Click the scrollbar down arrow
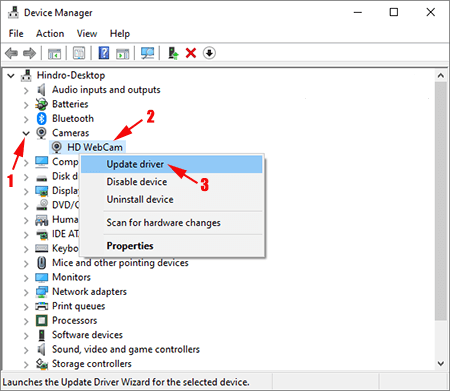This screenshot has height=391, width=450. [441, 363]
